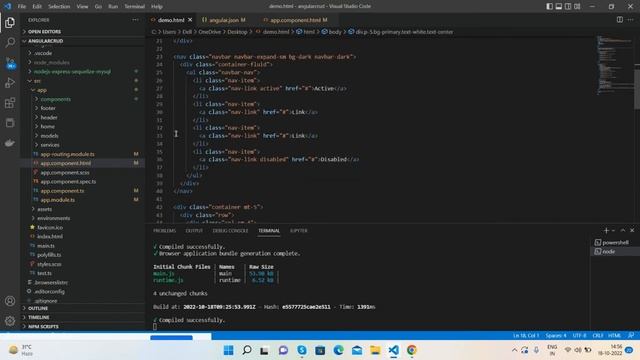Expand the node_modules folder
The width and height of the screenshot is (640, 360).
point(82,62)
